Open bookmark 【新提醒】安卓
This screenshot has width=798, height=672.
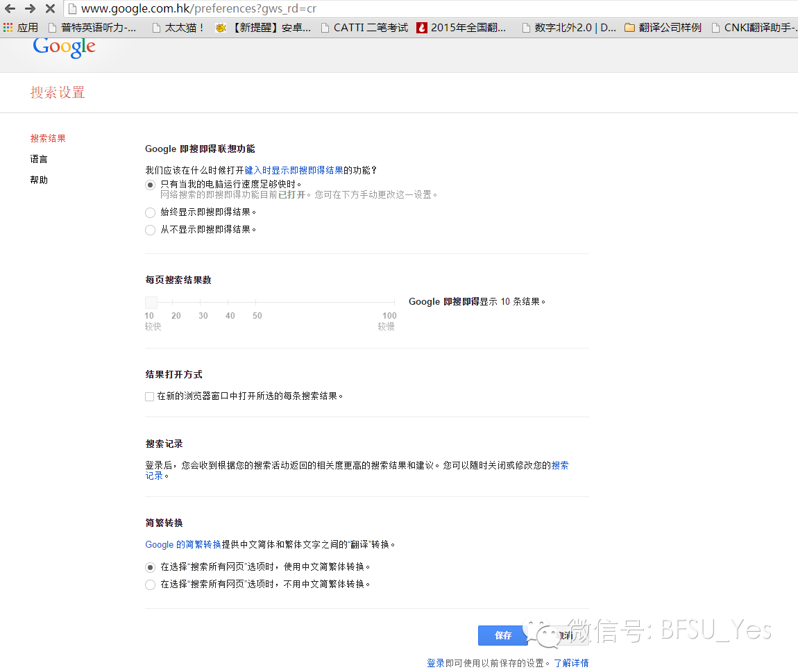click(x=263, y=28)
